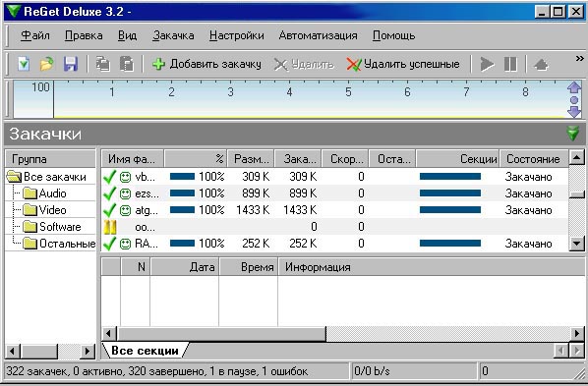Select Закачано status of 252 K download

click(528, 244)
